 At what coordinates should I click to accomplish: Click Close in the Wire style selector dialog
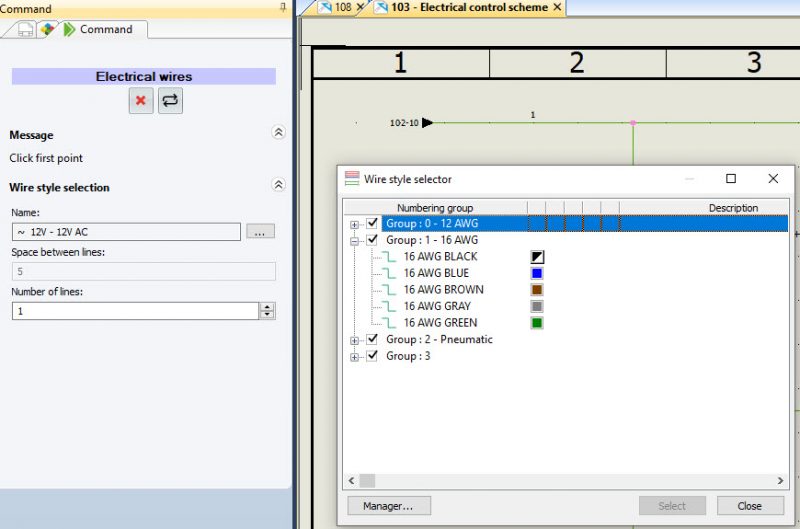(x=749, y=506)
